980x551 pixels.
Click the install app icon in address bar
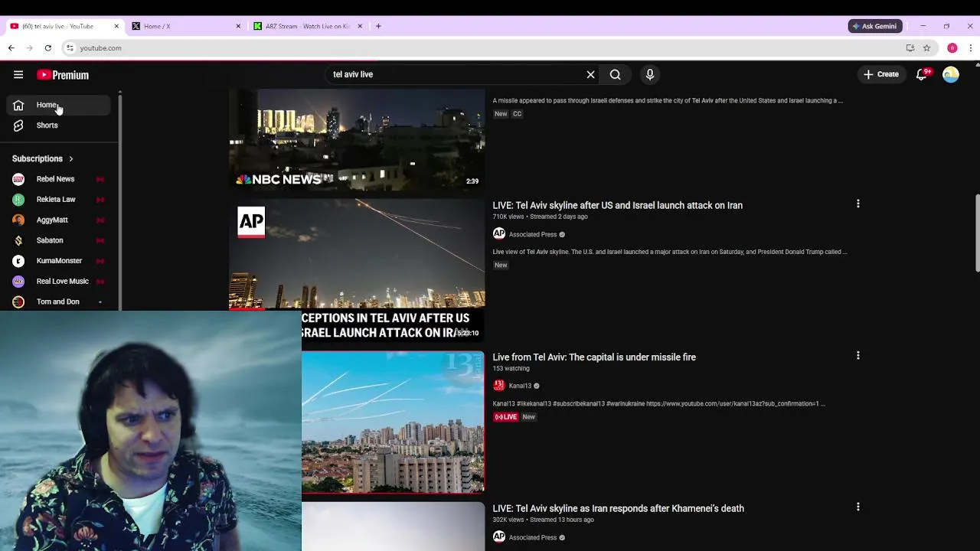[x=910, y=48]
